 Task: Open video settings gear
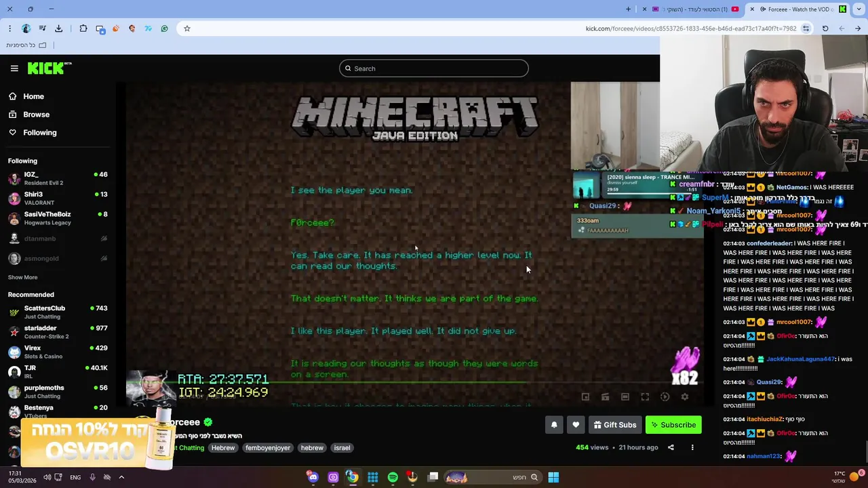[685, 397]
